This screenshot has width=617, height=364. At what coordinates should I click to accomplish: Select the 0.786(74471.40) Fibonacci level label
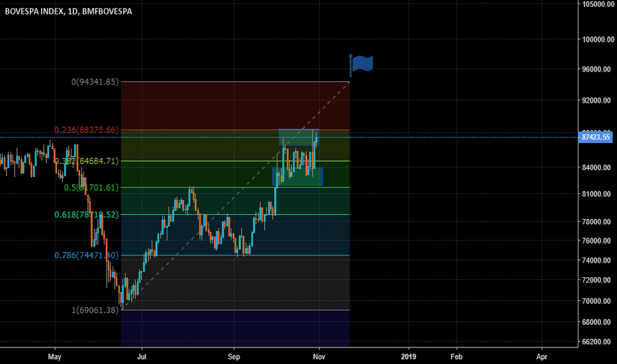coord(87,255)
